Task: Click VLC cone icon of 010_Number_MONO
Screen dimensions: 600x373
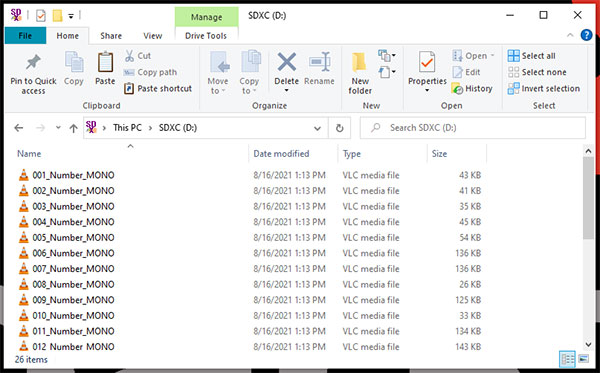Action: click(x=24, y=316)
